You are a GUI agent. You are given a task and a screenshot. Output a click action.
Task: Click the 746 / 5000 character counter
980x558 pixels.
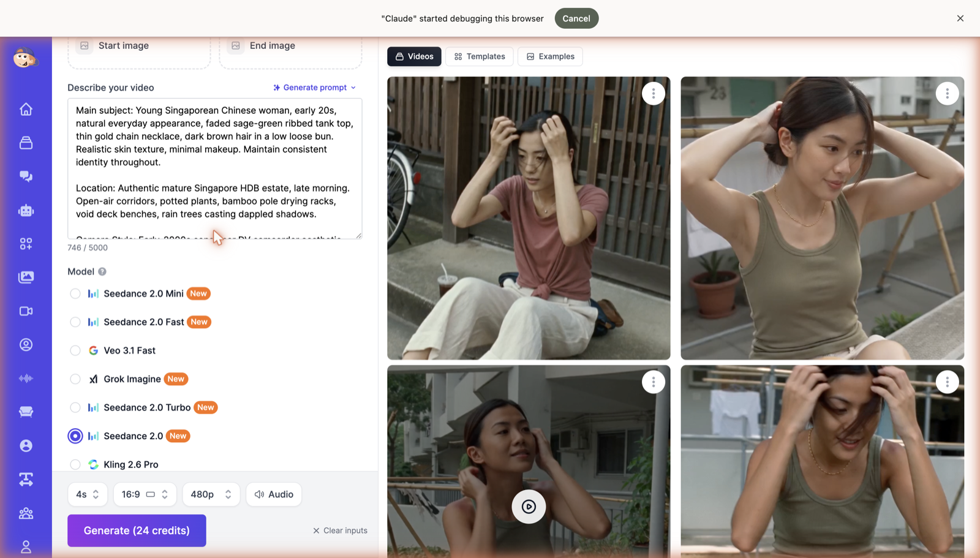pos(88,247)
